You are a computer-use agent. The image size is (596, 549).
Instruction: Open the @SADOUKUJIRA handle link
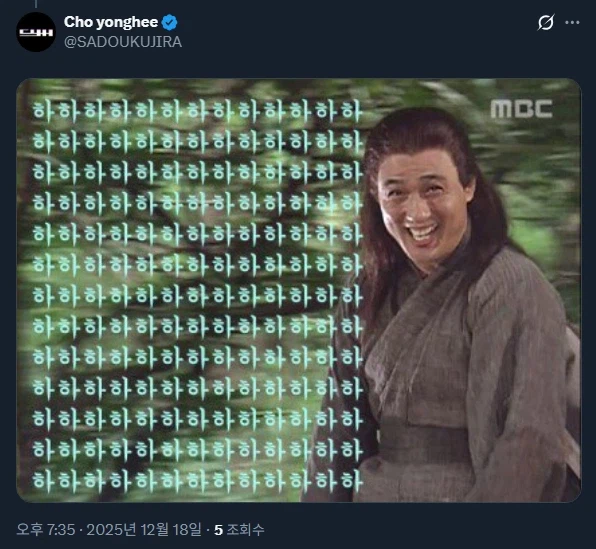click(123, 42)
